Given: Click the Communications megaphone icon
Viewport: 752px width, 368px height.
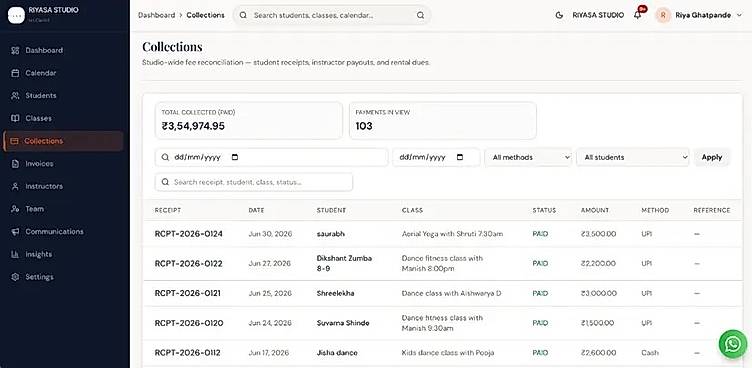Looking at the screenshot, I should pyautogui.click(x=15, y=231).
